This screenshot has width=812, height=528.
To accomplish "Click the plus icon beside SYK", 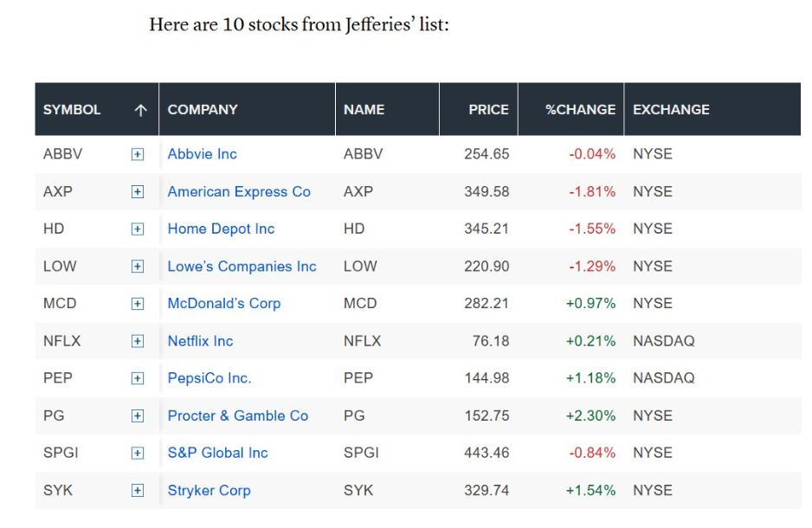I will coord(138,490).
